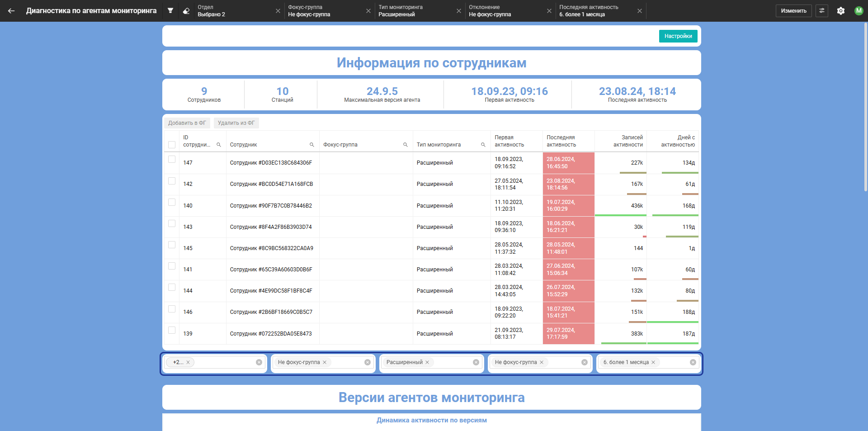
Task: Remove the 6. более 1 месяца chip
Action: point(653,362)
